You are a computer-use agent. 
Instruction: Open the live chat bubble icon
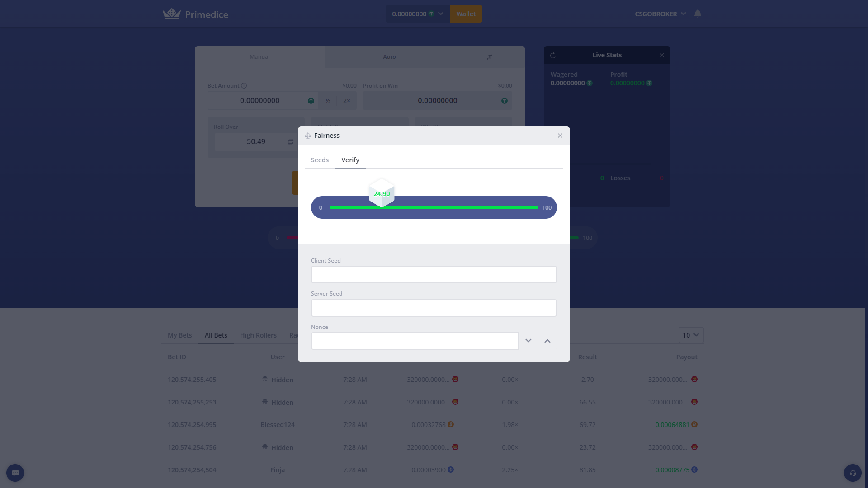[15, 473]
